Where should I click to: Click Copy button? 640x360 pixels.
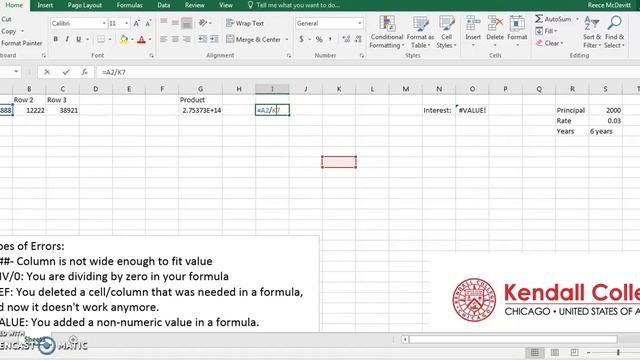pyautogui.click(x=9, y=31)
